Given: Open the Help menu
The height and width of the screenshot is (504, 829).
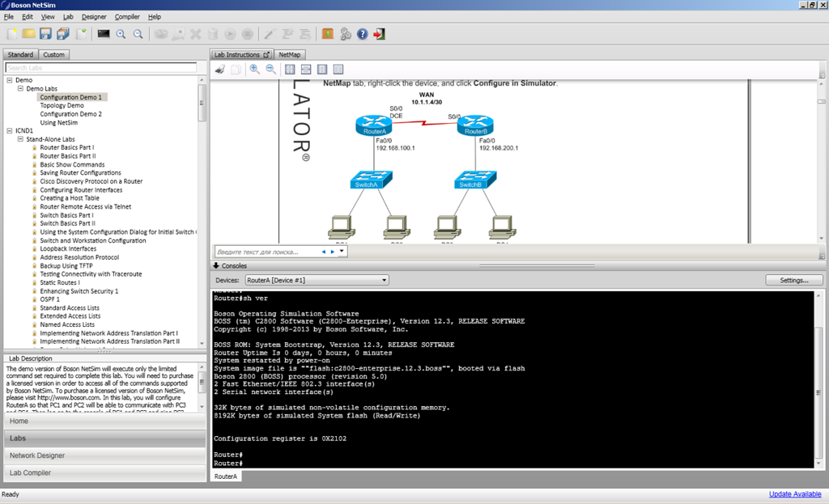Looking at the screenshot, I should click(155, 17).
